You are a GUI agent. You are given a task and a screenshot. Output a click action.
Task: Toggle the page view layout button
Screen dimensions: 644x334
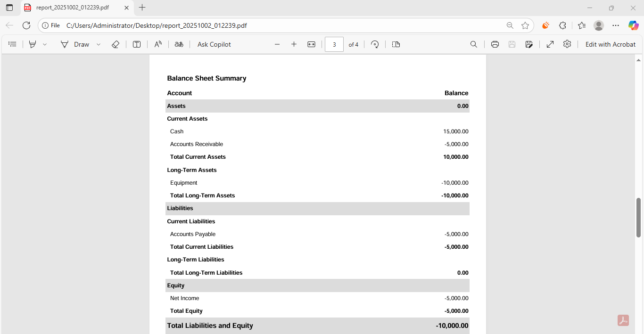pos(396,44)
